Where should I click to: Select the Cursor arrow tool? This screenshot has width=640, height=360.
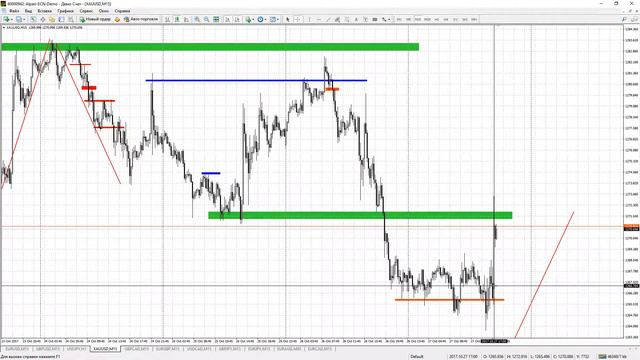click(x=288, y=19)
